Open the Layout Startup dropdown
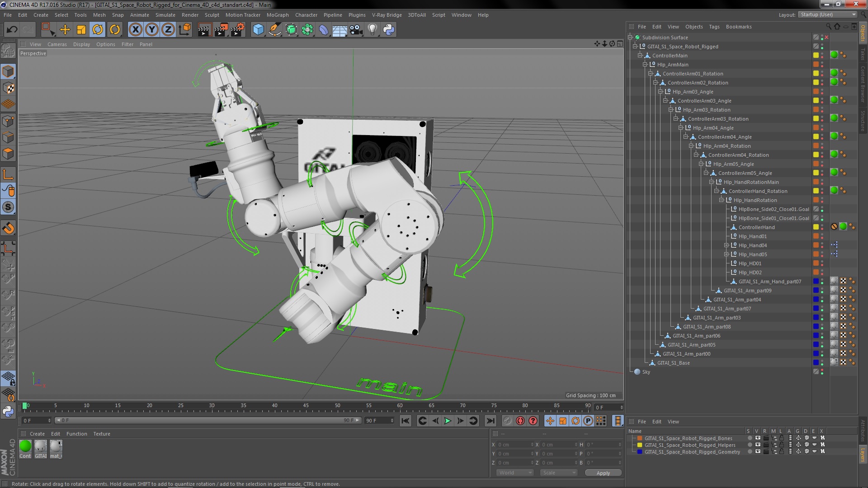Screen dimensions: 868x488 coord(828,14)
